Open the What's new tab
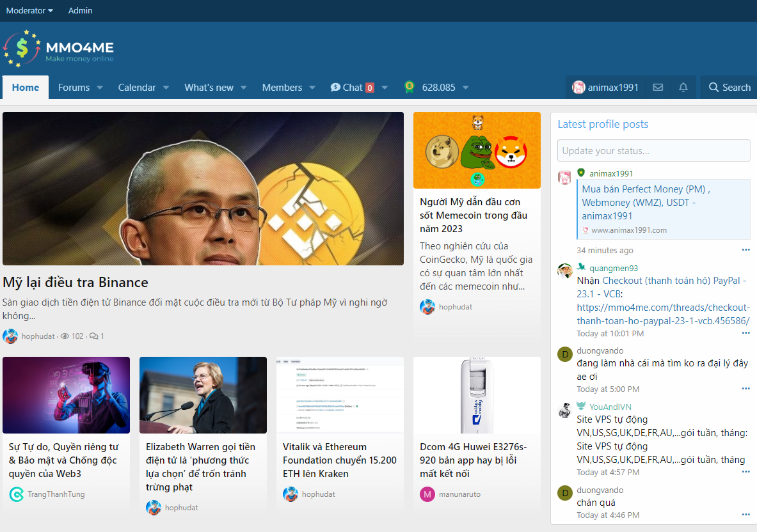This screenshot has width=757, height=532. click(209, 88)
